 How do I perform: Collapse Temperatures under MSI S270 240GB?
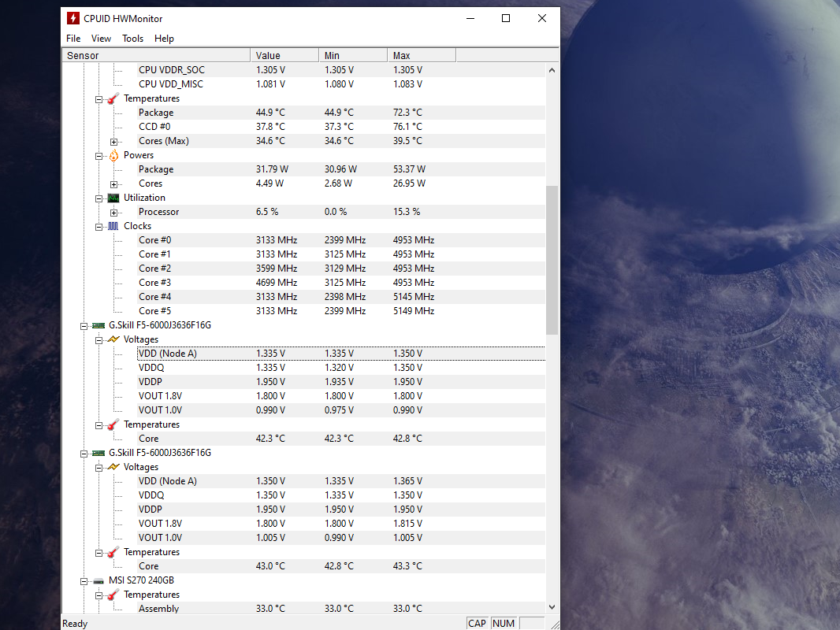coord(98,595)
